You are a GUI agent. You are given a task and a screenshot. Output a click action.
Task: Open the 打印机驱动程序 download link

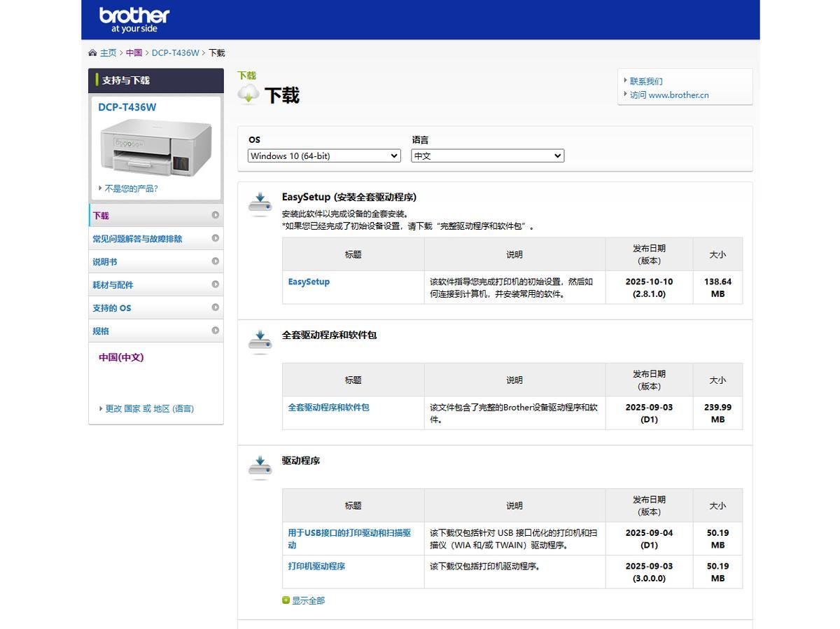coord(316,566)
